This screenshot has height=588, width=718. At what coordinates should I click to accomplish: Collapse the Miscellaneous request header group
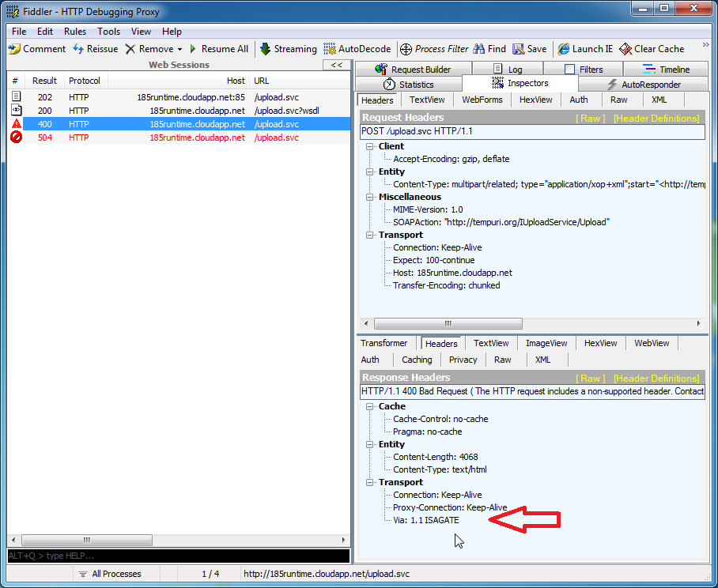[x=371, y=197]
